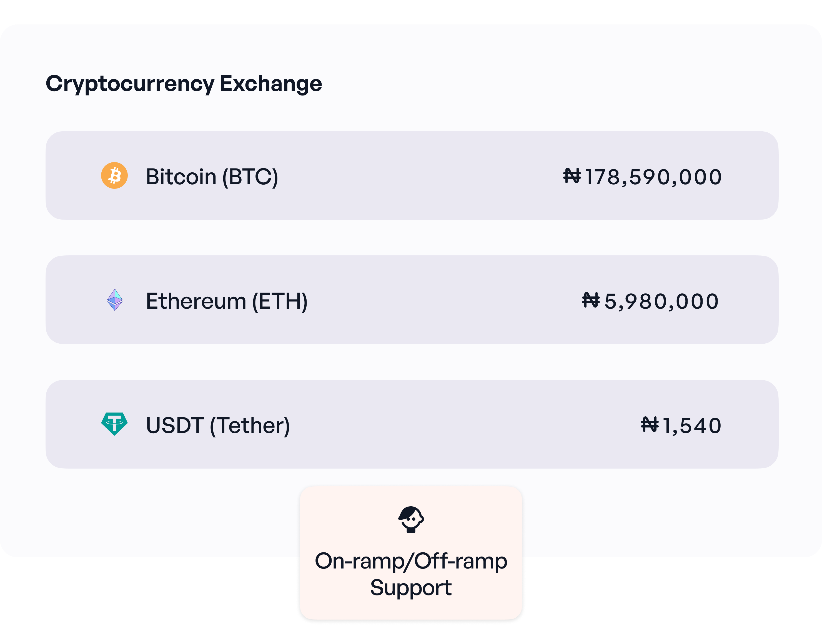Click the support agent face icon
Image resolution: width=822 pixels, height=644 pixels.
point(411,520)
